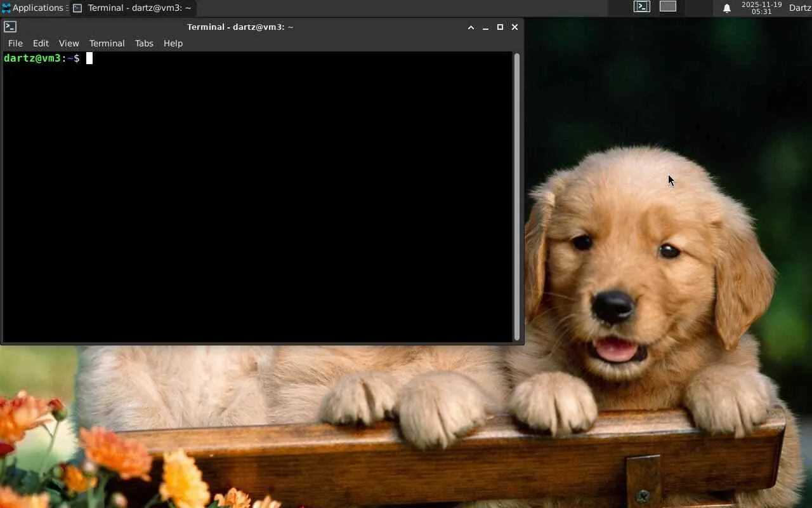Open the terminal window menu icon
The height and width of the screenshot is (508, 812).
(10, 27)
